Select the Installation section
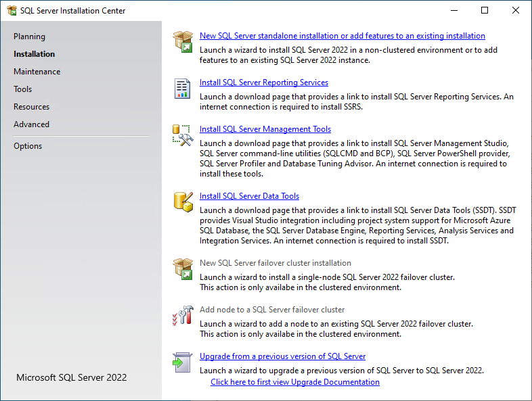Viewport: 532px width, 401px height. pyautogui.click(x=34, y=54)
